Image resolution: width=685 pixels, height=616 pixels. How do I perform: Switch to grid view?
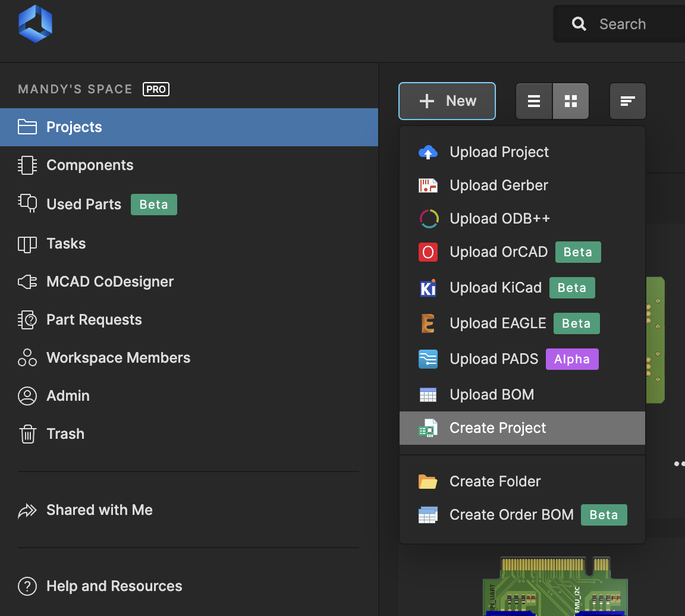(x=571, y=101)
